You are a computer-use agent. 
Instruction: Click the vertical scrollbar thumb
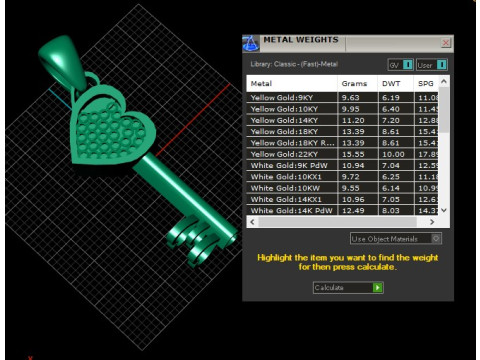[444, 109]
